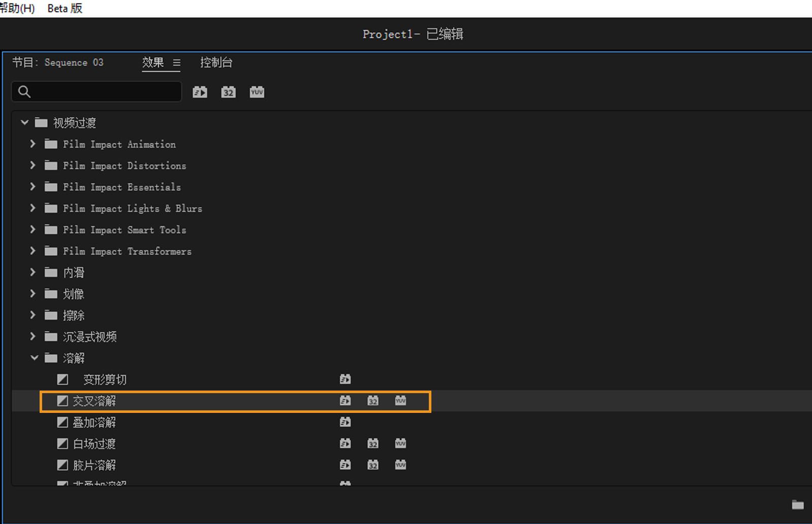Open the 帮助(H) menu

[x=17, y=8]
